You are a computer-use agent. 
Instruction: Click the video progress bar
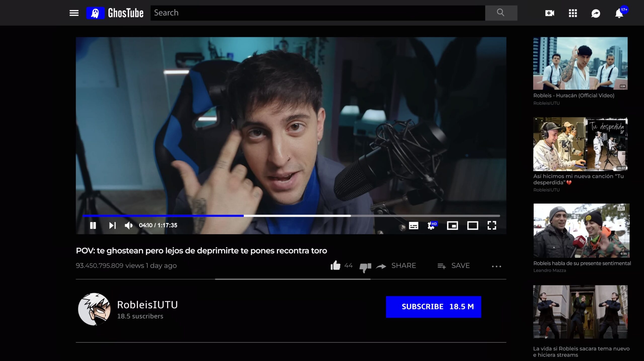(x=291, y=216)
